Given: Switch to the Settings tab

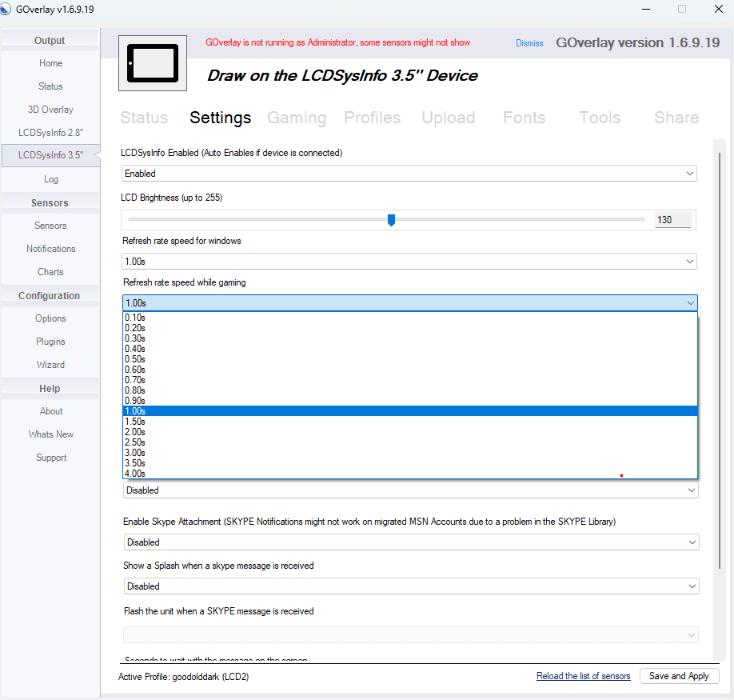Looking at the screenshot, I should [221, 118].
